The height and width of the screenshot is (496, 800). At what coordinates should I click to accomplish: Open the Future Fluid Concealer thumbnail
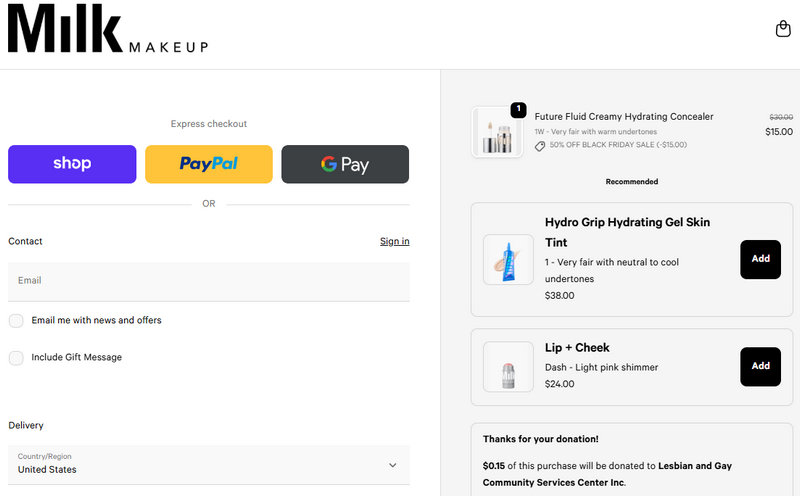pos(497,132)
